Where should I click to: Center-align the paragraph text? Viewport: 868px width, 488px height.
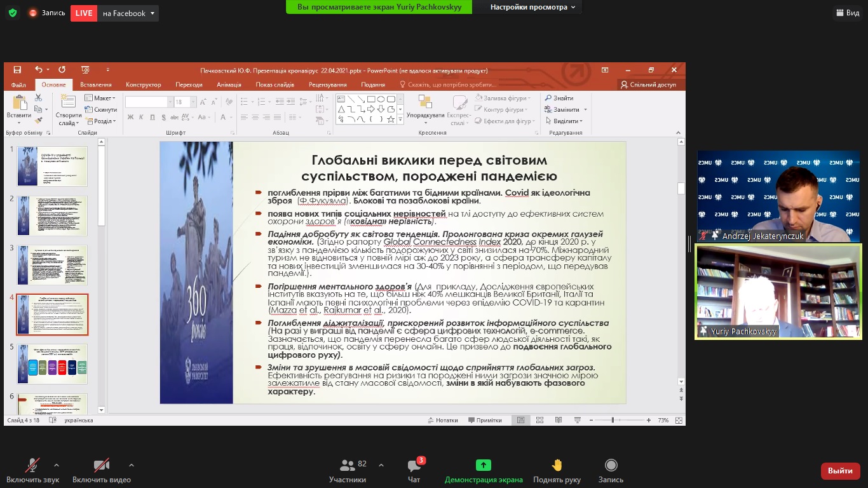[255, 117]
